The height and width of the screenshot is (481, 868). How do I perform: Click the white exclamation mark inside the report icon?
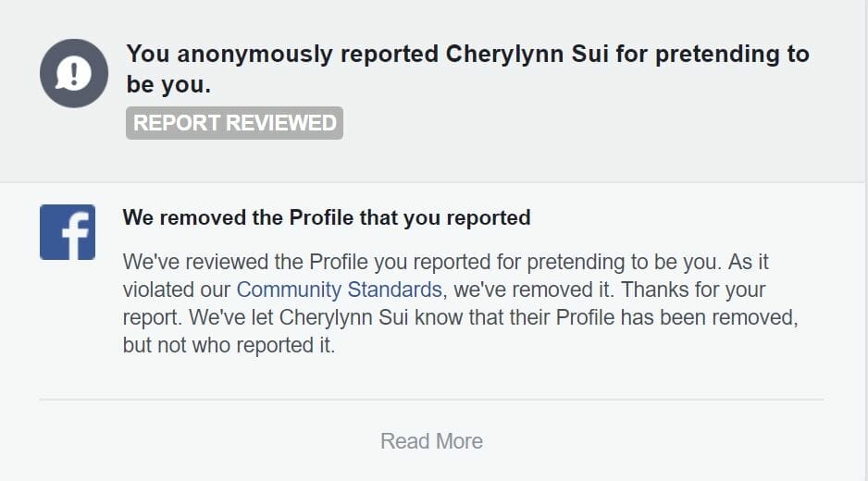[x=74, y=71]
